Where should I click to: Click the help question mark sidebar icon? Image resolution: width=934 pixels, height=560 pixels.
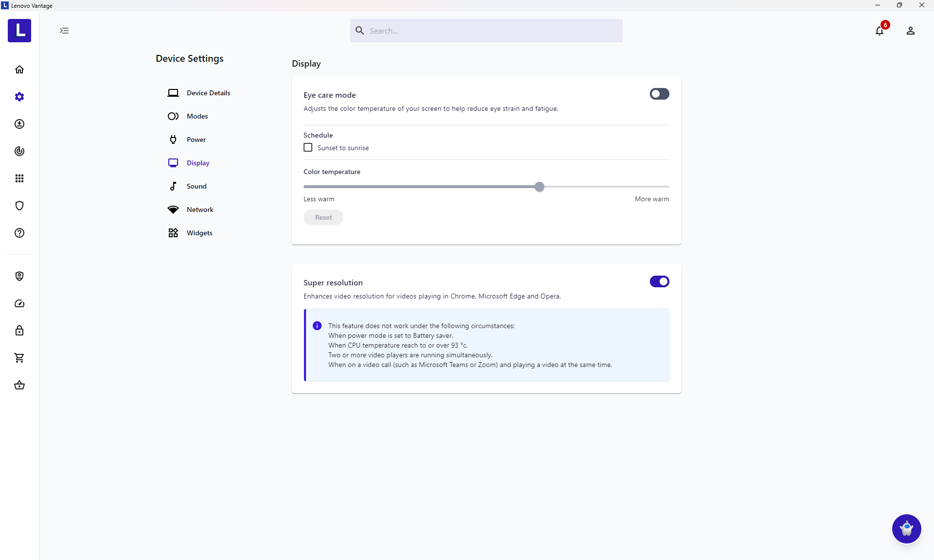[x=19, y=233]
